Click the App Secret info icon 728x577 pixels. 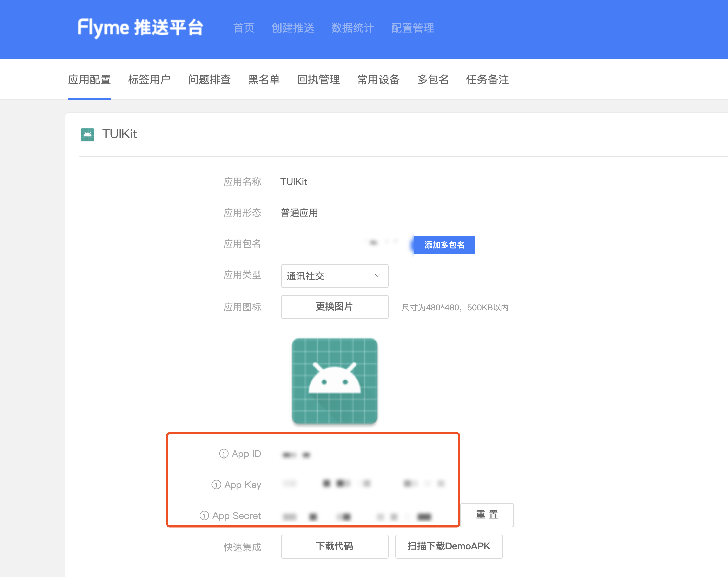[204, 515]
